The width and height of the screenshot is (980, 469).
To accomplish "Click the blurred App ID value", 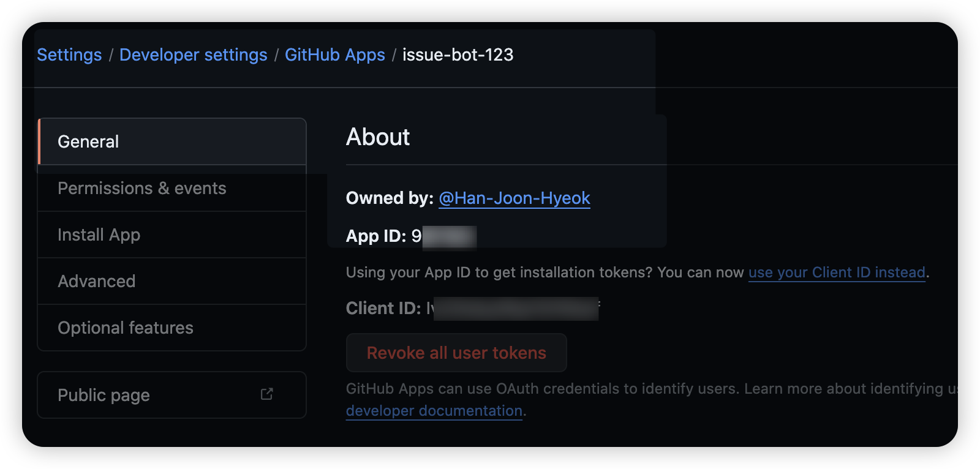I will (448, 237).
